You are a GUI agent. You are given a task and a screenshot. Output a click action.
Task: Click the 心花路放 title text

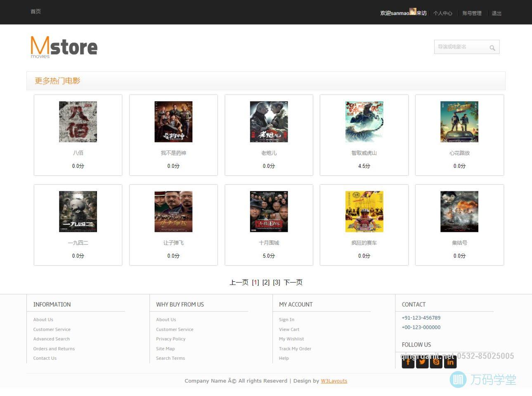coord(459,153)
